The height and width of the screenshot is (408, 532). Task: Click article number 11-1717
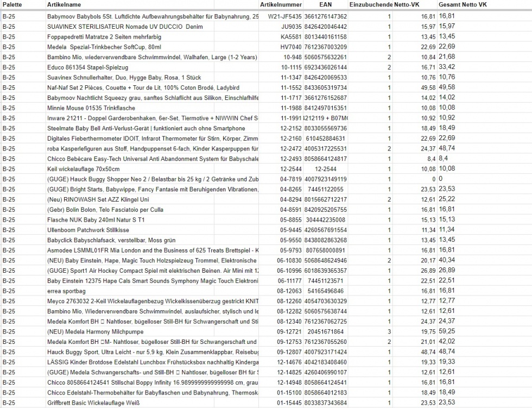click(x=291, y=98)
